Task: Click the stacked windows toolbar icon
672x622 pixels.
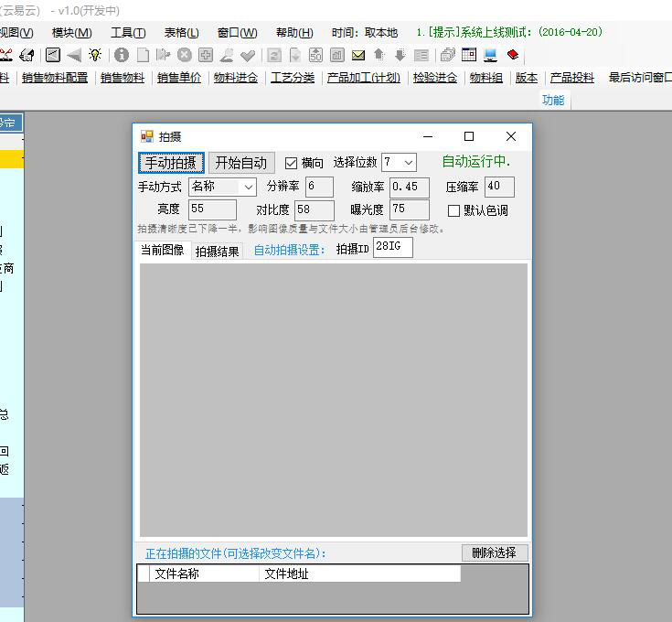Action: [448, 55]
